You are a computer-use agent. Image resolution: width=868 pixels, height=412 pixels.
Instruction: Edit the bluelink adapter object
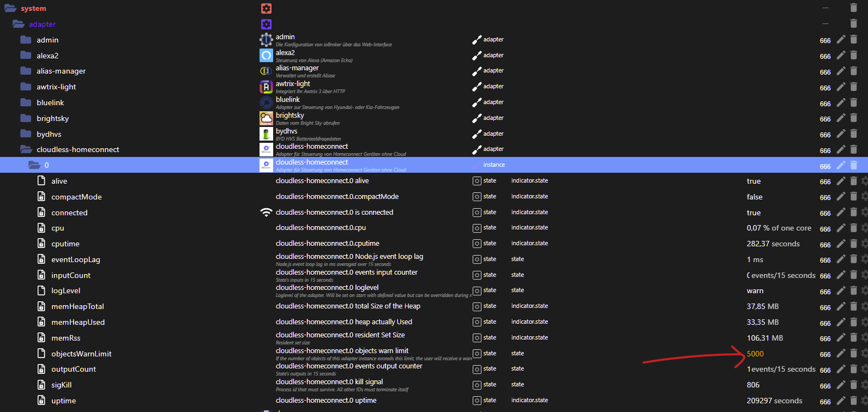pos(841,103)
